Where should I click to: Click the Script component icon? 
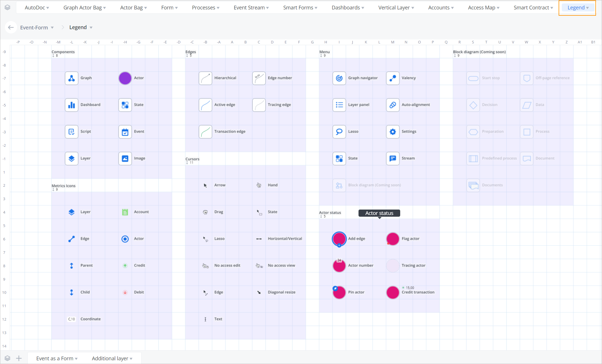click(x=71, y=132)
